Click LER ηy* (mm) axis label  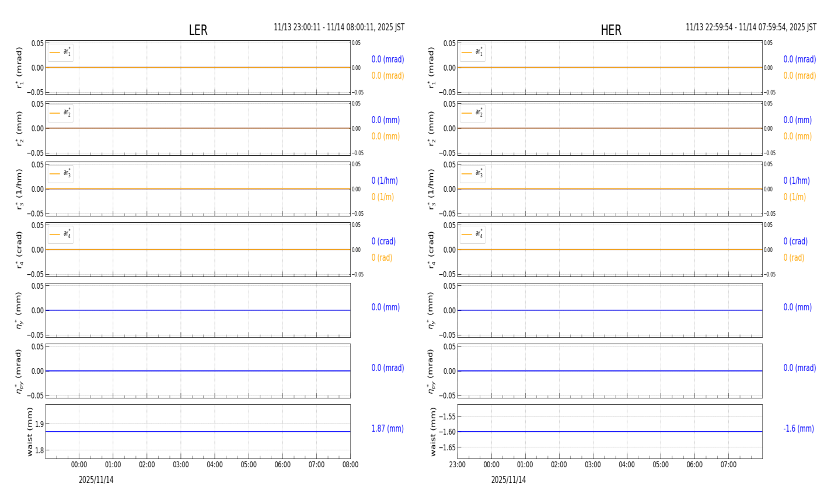pos(20,310)
